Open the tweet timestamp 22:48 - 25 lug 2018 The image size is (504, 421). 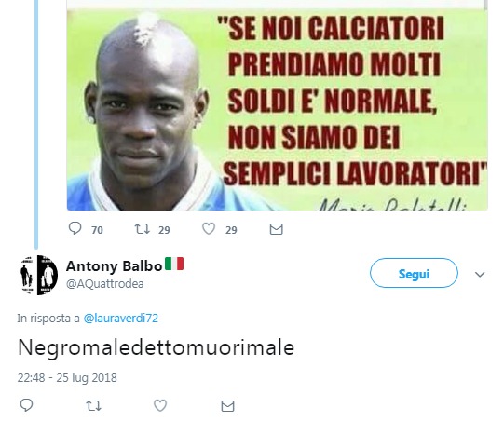click(67, 377)
